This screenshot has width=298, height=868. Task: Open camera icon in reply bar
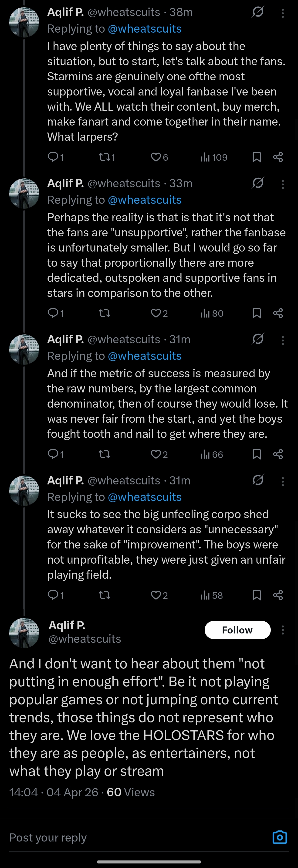(279, 837)
